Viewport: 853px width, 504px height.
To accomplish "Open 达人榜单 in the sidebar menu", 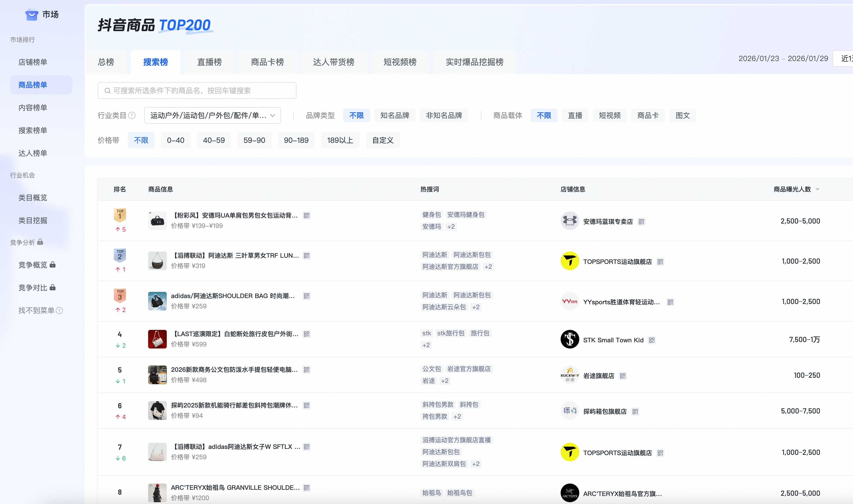I will 32,153.
